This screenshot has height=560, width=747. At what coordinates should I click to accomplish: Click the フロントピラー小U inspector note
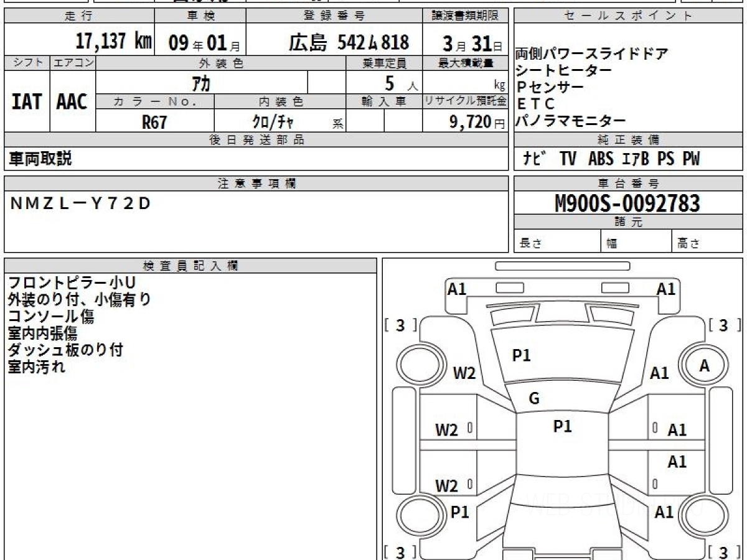click(72, 283)
